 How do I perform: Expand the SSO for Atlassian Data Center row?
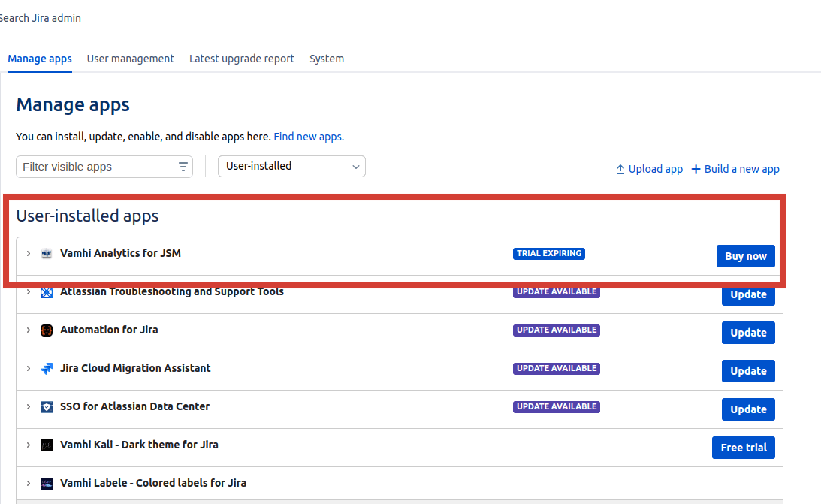[29, 407]
